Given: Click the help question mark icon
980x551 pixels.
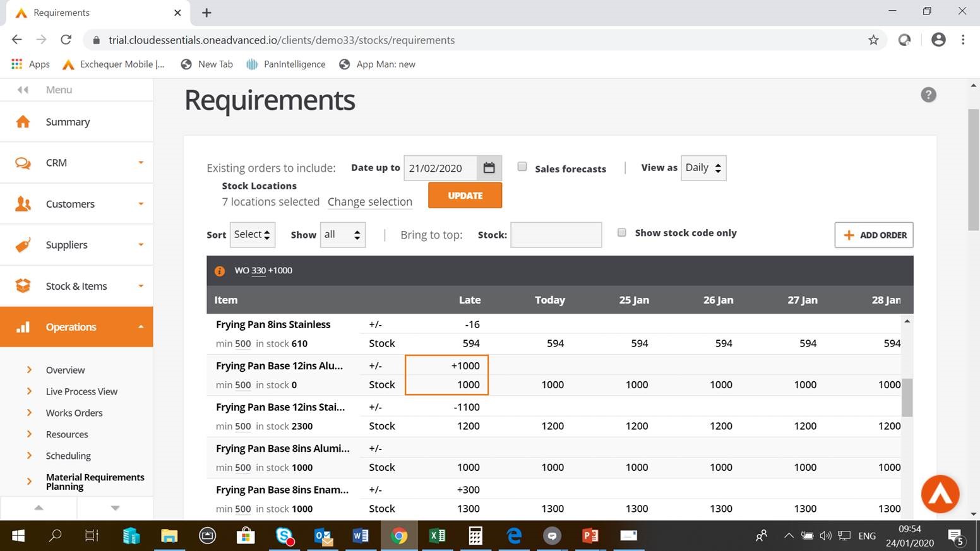Looking at the screenshot, I should tap(928, 95).
